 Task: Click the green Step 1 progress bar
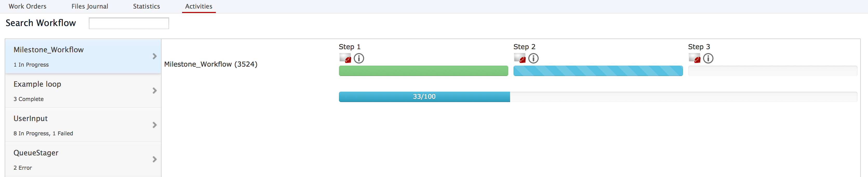[x=424, y=71]
